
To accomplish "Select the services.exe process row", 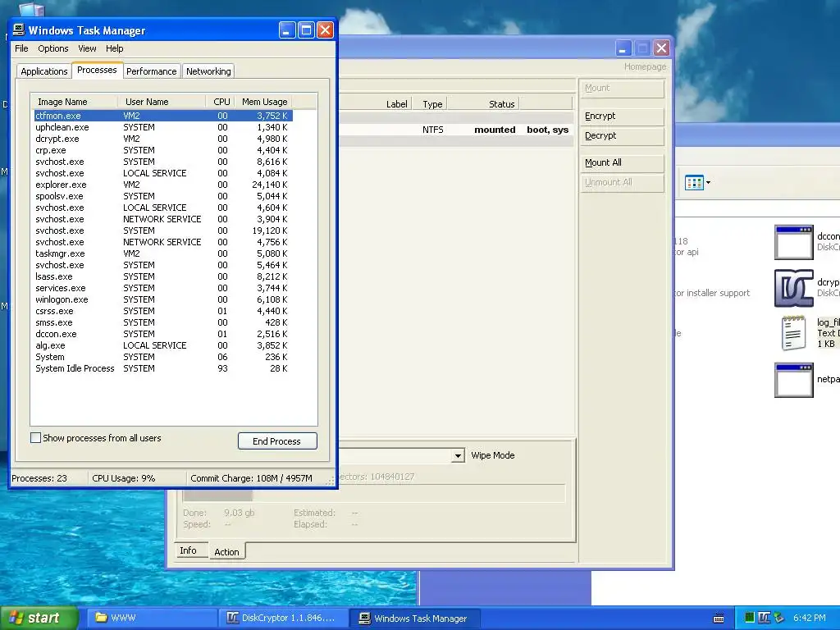I will coord(163,288).
